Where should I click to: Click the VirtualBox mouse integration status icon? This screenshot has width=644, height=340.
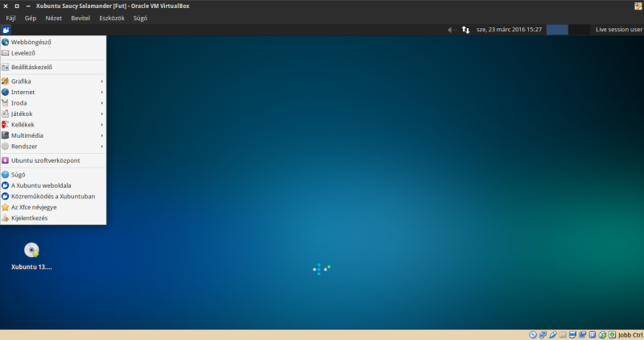tap(602, 334)
